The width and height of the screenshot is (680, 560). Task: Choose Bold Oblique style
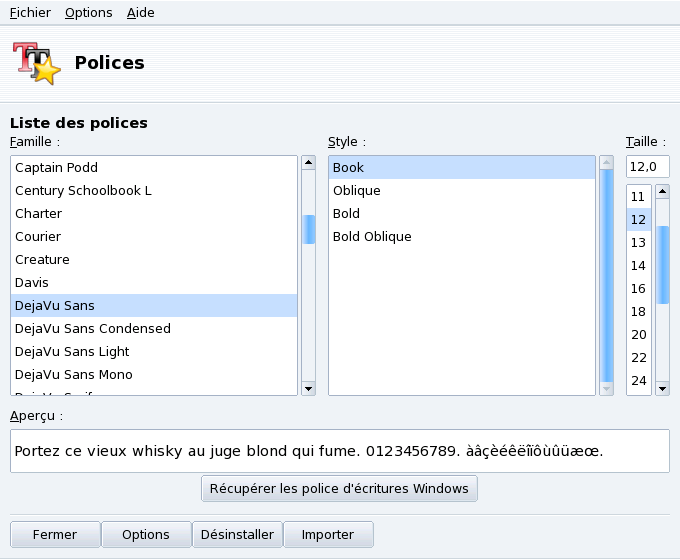click(372, 236)
